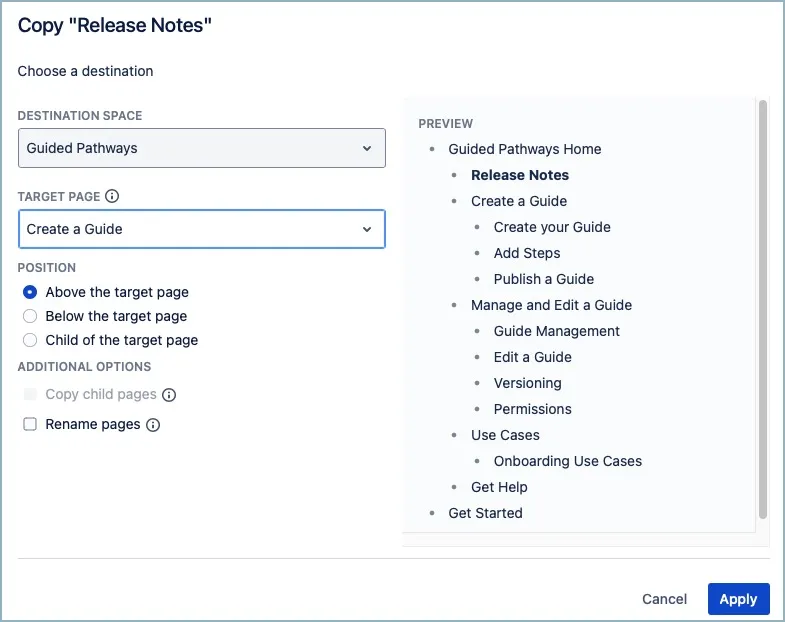This screenshot has height=622, width=785.
Task: Click info icon next to Copy child pages
Action: (x=169, y=395)
